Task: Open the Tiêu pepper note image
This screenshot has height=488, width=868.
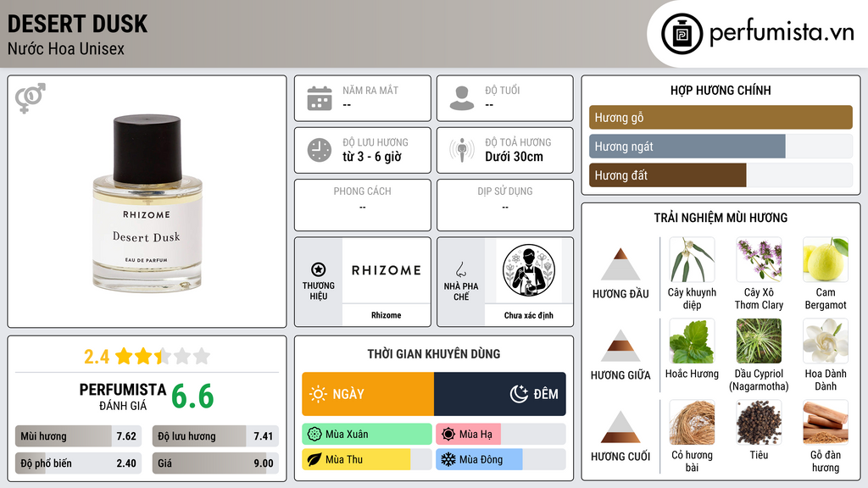Action: click(759, 423)
